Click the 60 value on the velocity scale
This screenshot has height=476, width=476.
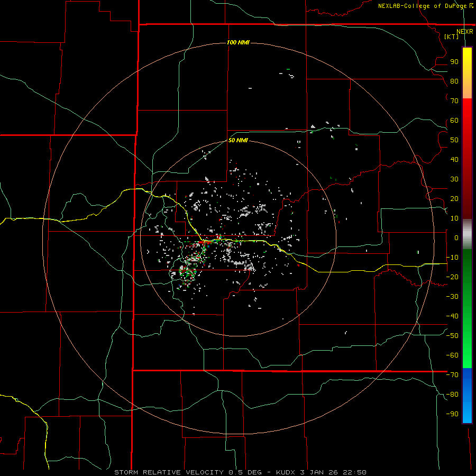pyautogui.click(x=454, y=120)
